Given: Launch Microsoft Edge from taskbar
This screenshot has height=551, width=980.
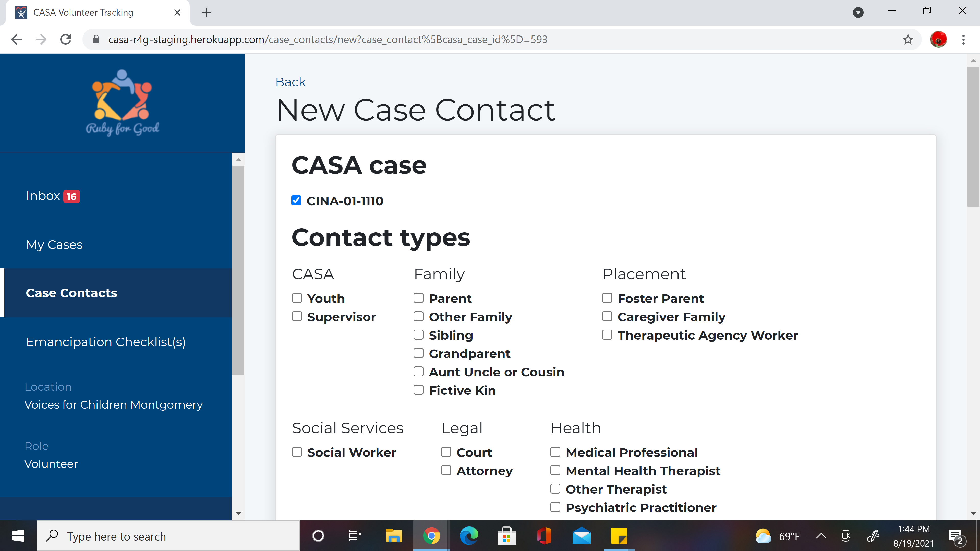Looking at the screenshot, I should pos(469,536).
